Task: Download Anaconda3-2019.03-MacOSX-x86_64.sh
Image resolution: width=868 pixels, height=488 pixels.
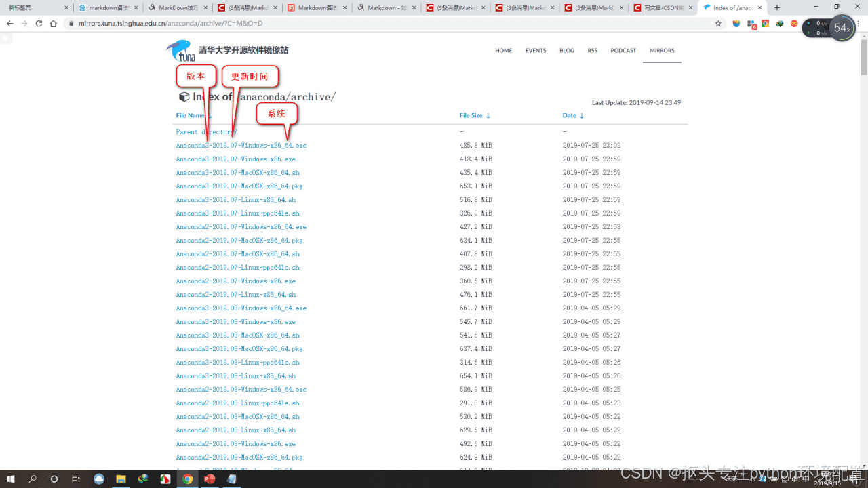Action: tap(237, 335)
